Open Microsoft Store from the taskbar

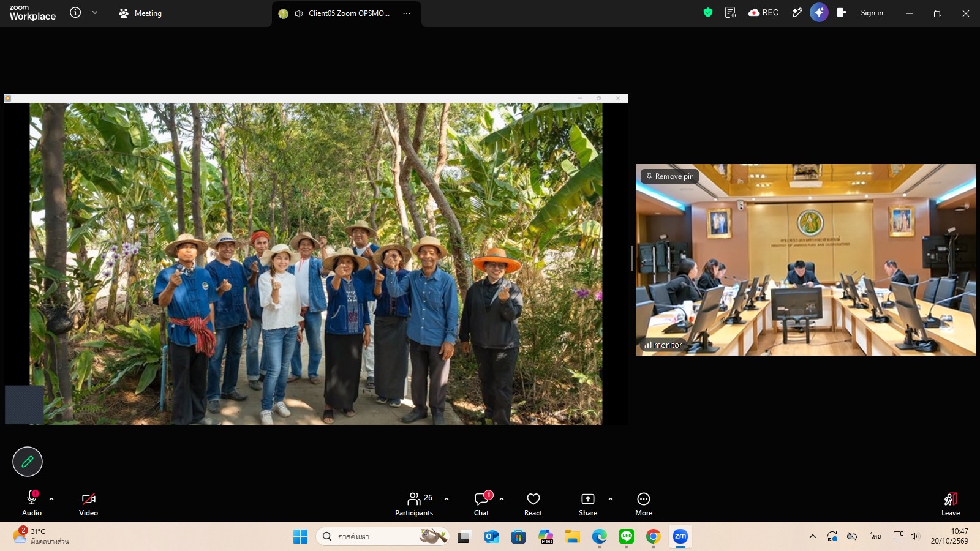pos(519,537)
